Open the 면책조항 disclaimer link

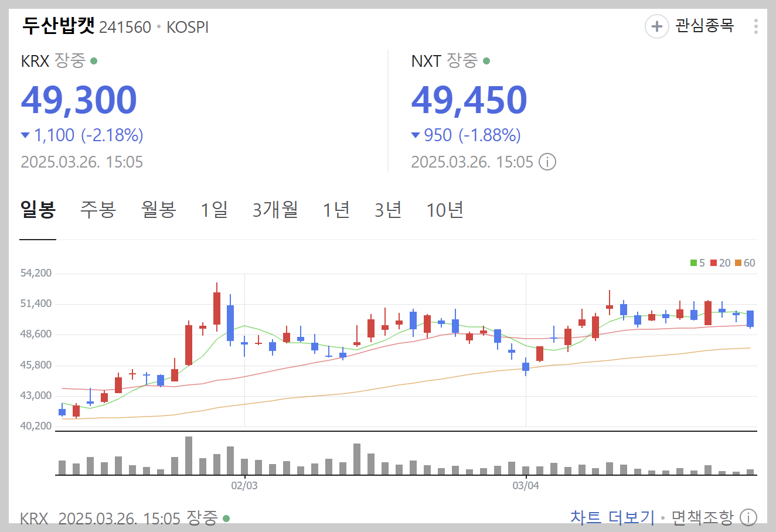click(x=702, y=517)
